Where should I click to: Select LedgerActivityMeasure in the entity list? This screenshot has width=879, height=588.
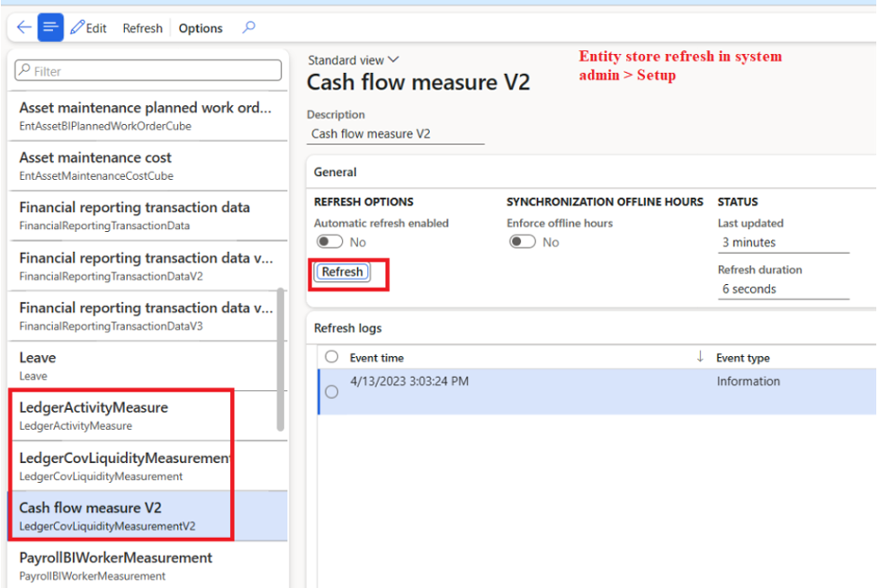pos(94,414)
